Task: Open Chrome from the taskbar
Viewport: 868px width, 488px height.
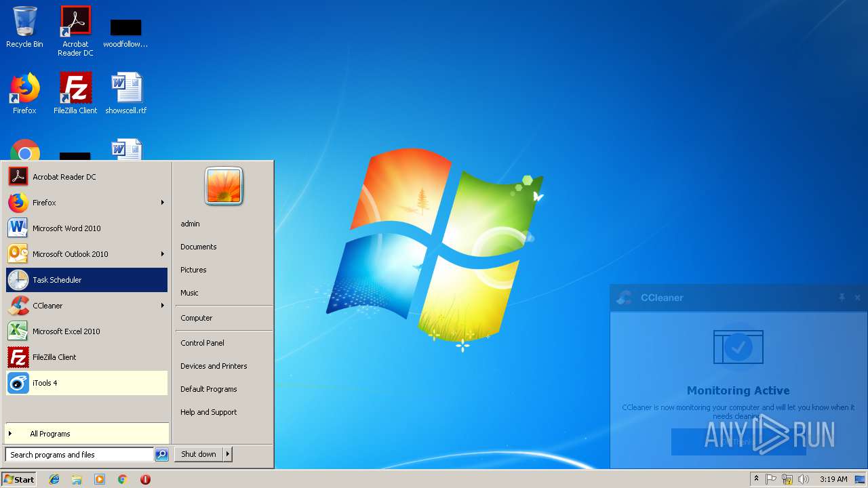Action: pyautogui.click(x=122, y=479)
